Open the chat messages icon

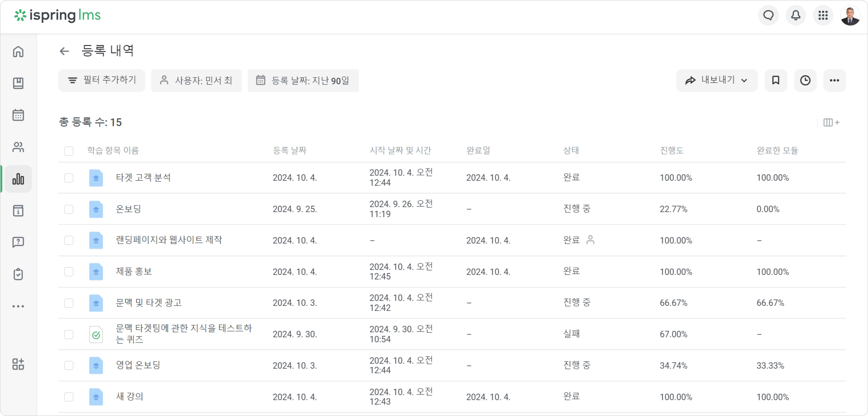click(x=768, y=15)
